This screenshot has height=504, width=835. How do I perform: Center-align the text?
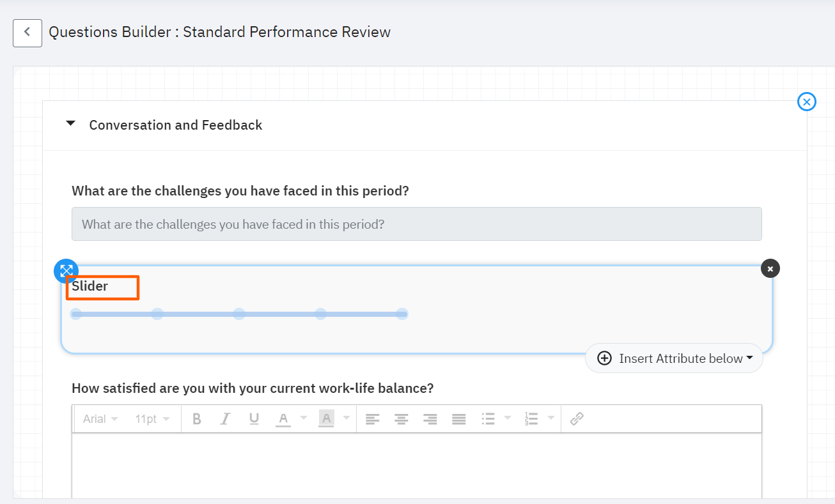pyautogui.click(x=401, y=418)
